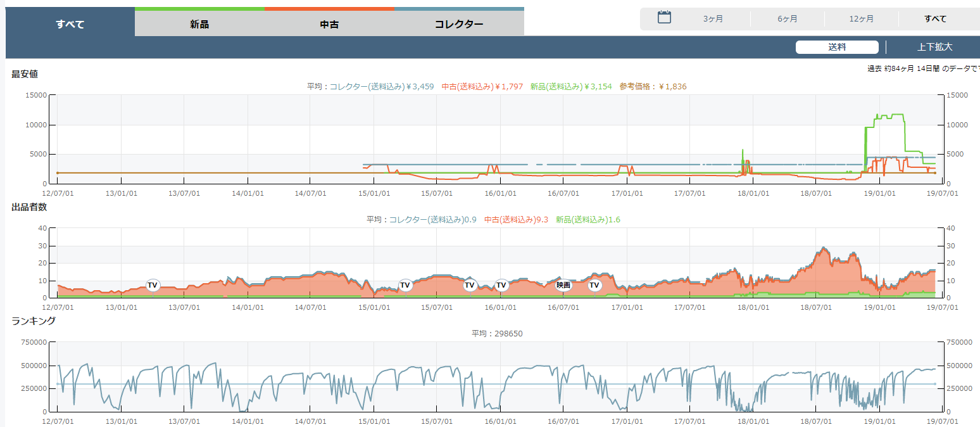The image size is (980, 427).
Task: Open the コレクター tab
Action: (x=459, y=25)
